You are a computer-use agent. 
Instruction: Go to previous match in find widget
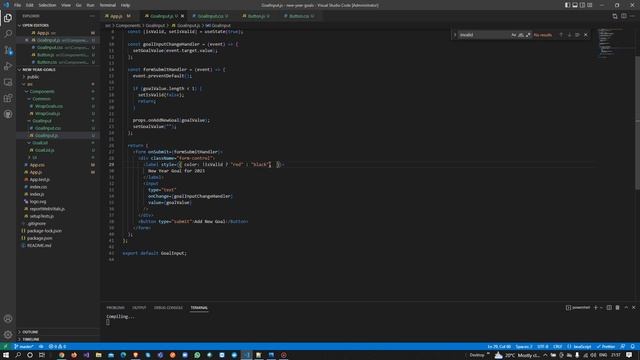[561, 35]
